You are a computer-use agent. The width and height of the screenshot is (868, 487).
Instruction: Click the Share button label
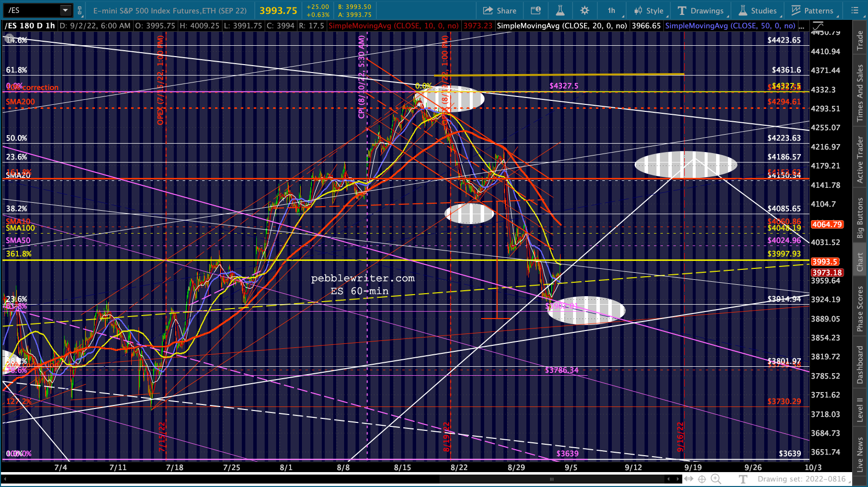(x=506, y=10)
